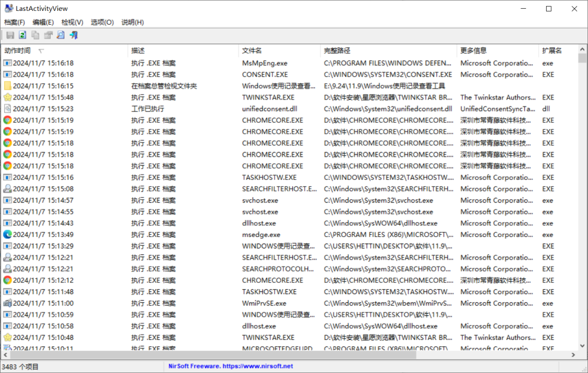Open the 选项(O) menu
The height and width of the screenshot is (373, 588).
click(102, 22)
